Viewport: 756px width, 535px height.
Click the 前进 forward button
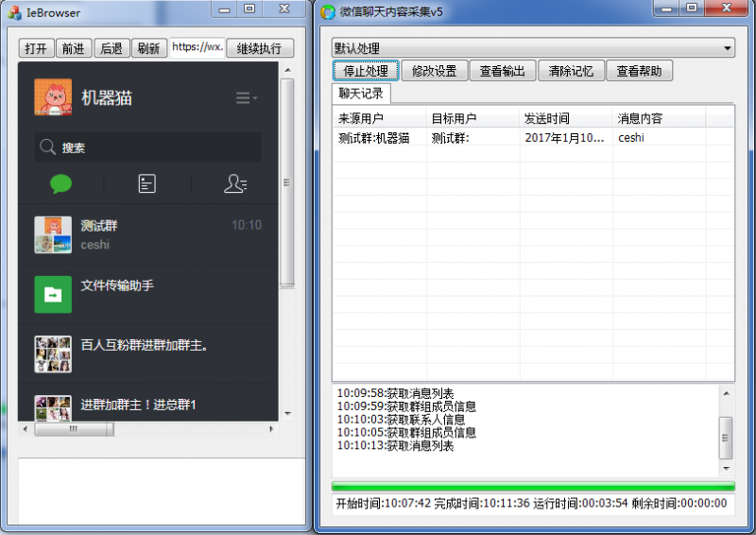(x=74, y=48)
